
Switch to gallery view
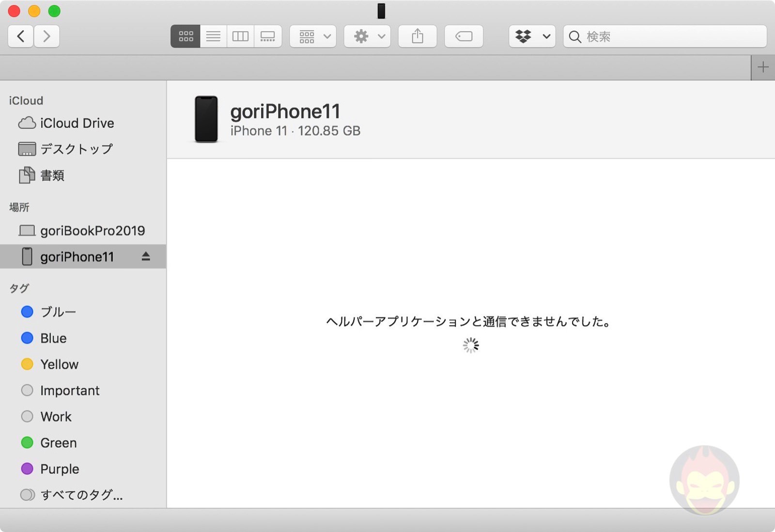[x=268, y=36]
